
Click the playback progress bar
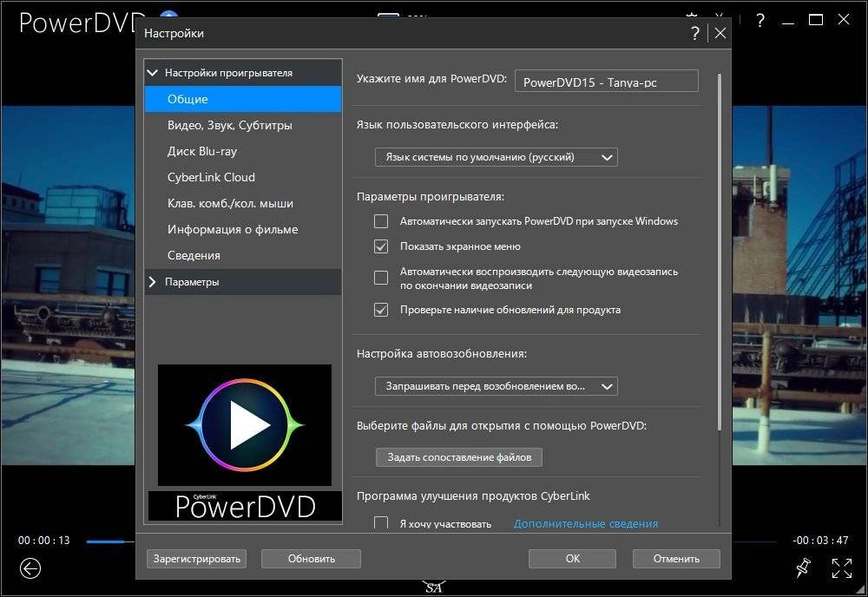(110, 541)
